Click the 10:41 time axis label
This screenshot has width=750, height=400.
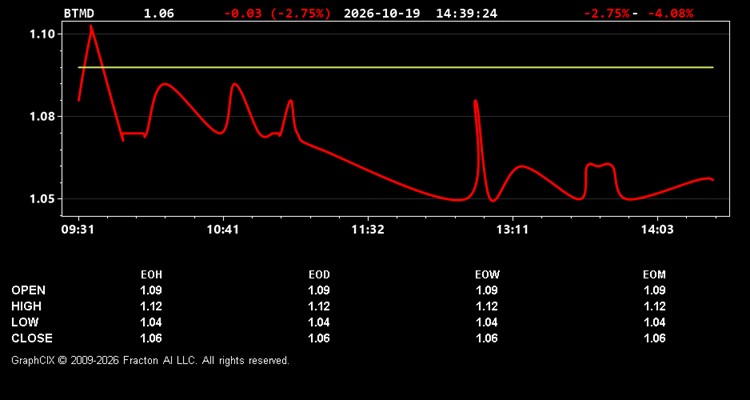pos(223,230)
